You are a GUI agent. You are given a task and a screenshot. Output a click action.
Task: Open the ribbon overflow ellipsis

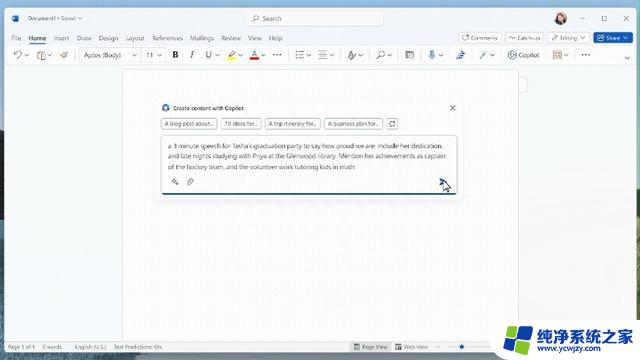[586, 55]
